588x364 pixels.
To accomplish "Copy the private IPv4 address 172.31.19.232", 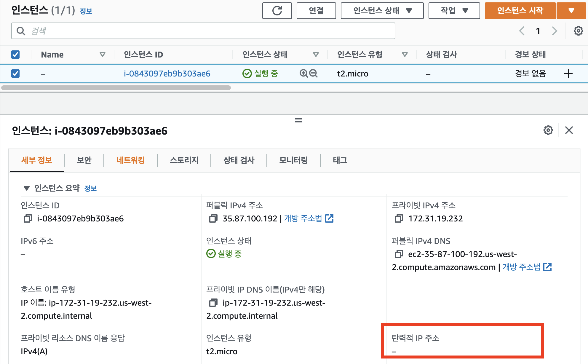I will pyautogui.click(x=399, y=219).
